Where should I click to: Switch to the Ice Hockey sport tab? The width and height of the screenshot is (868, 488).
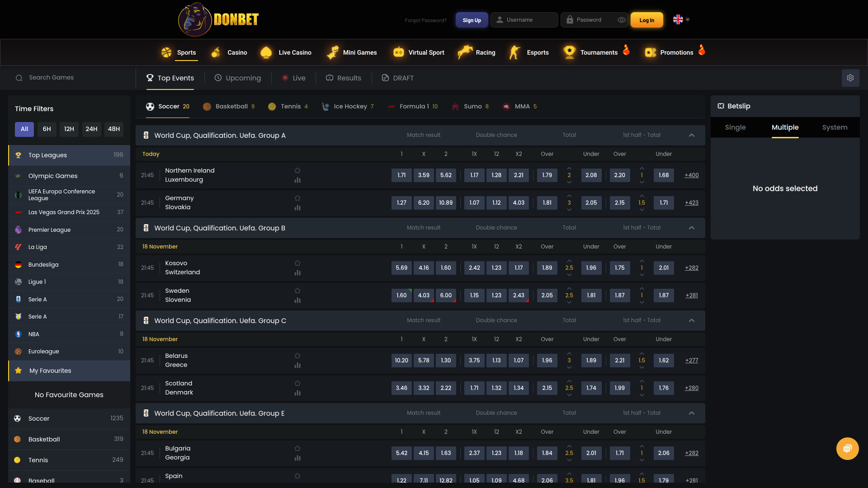coord(347,106)
